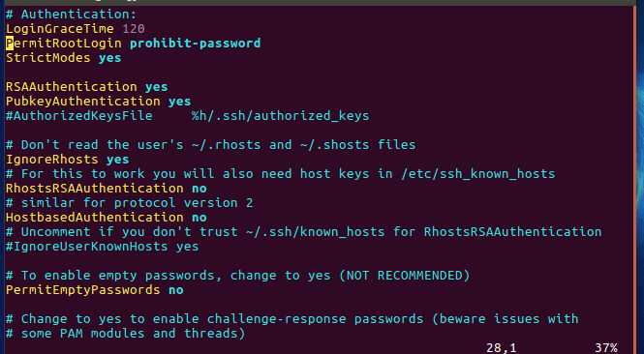
Task: Click no after RhostsRSAAuthentication
Action: pyautogui.click(x=199, y=189)
